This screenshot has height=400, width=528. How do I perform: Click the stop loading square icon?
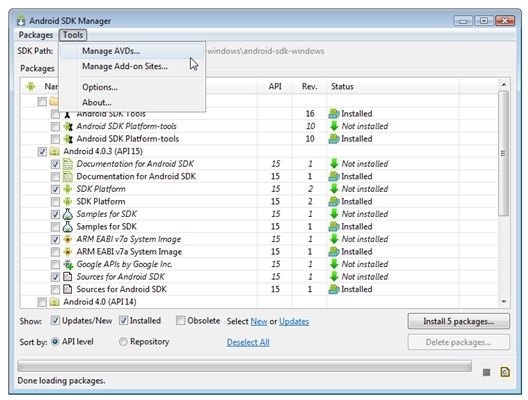tap(486, 372)
